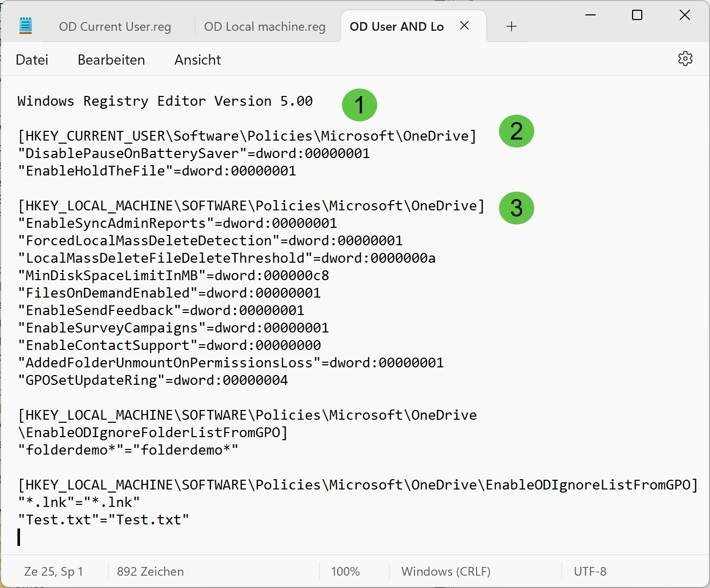The width and height of the screenshot is (710, 588).
Task: Click green circle marker number 1
Action: pos(359,105)
